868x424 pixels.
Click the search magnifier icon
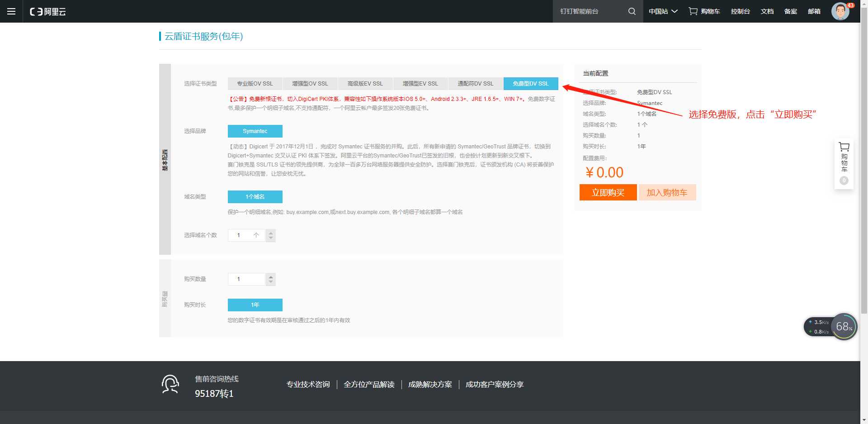pos(632,11)
